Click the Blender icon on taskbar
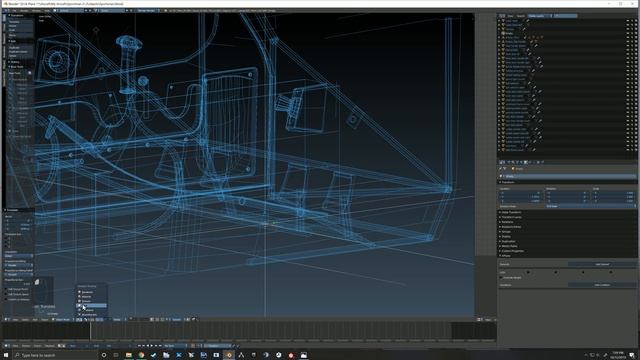This screenshot has height=360, width=640. pyautogui.click(x=229, y=355)
